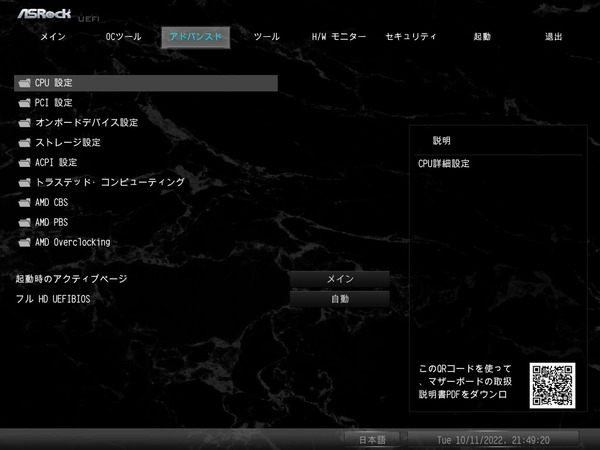Open トラステッド・コンピューティング folder icon

pos(24,183)
